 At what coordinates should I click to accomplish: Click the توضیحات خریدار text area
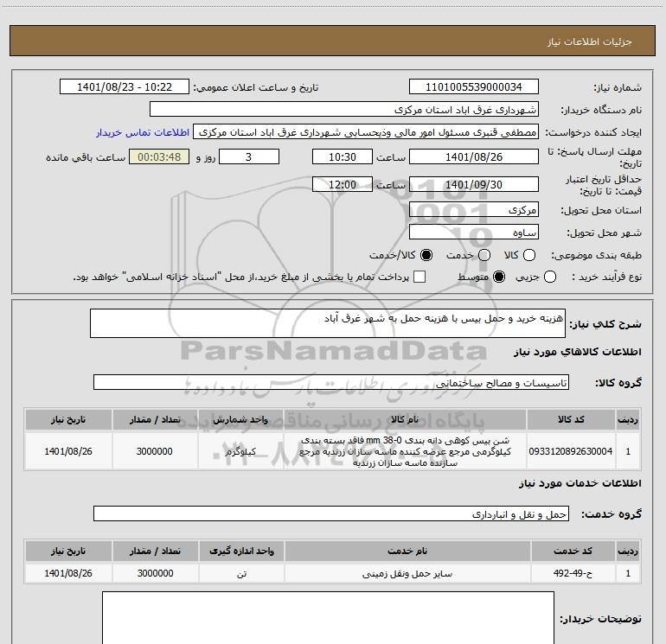coord(328,618)
